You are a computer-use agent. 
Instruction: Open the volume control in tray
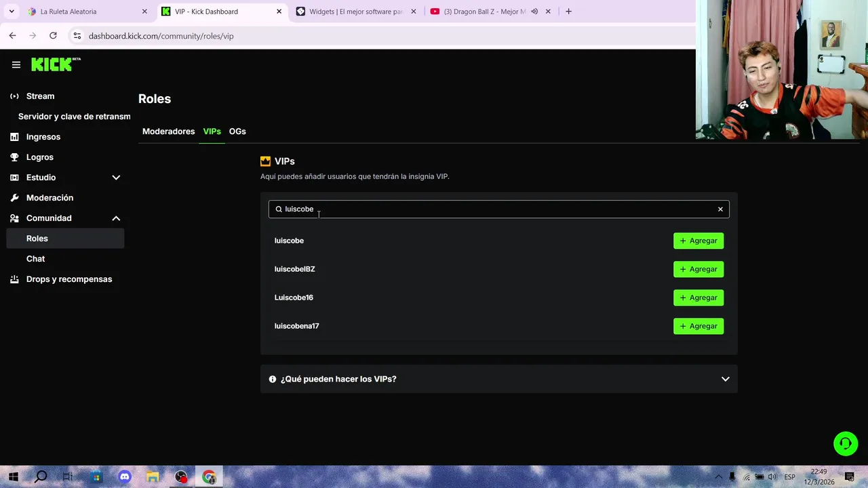tap(772, 477)
